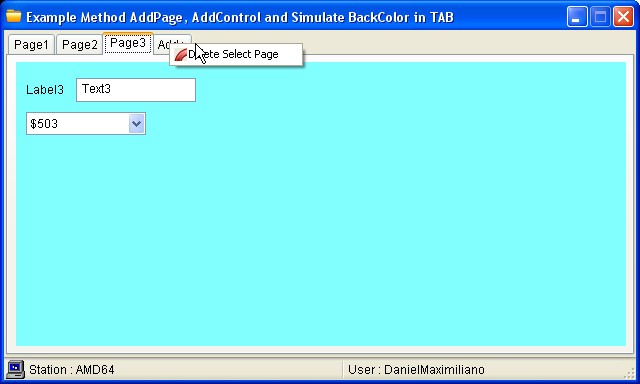Image resolution: width=640 pixels, height=384 pixels.
Task: Click the red Delete Select Page icon
Action: pos(180,54)
